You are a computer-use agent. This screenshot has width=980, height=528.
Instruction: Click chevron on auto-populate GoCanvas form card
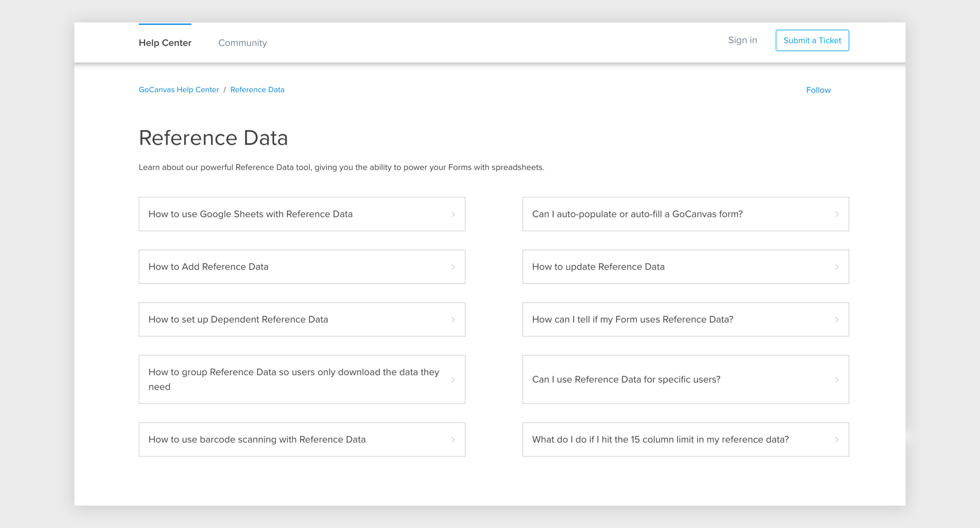click(x=837, y=214)
